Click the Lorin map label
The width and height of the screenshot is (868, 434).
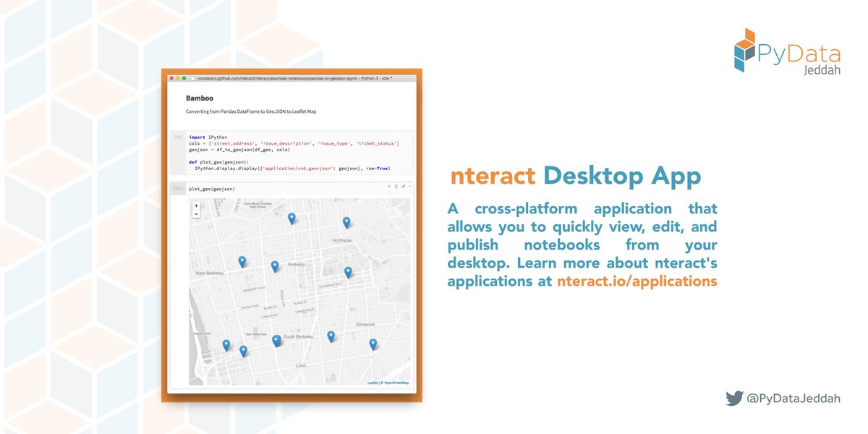pyautogui.click(x=302, y=366)
